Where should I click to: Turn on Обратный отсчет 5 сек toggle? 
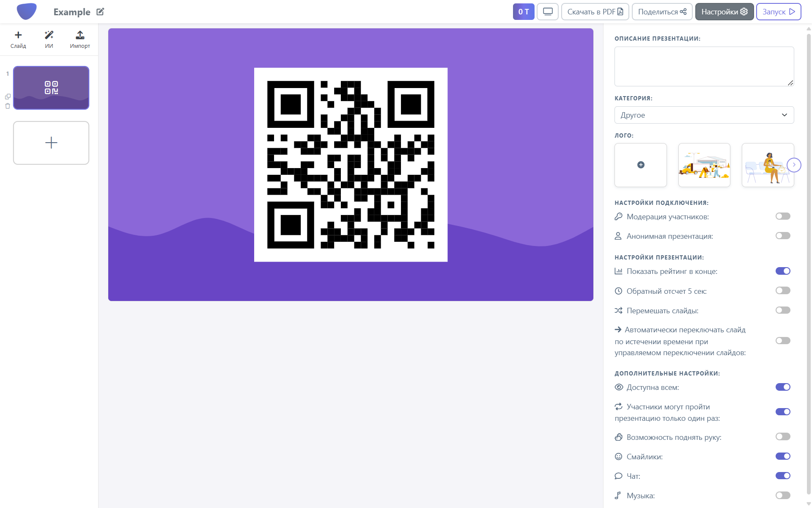click(x=783, y=290)
